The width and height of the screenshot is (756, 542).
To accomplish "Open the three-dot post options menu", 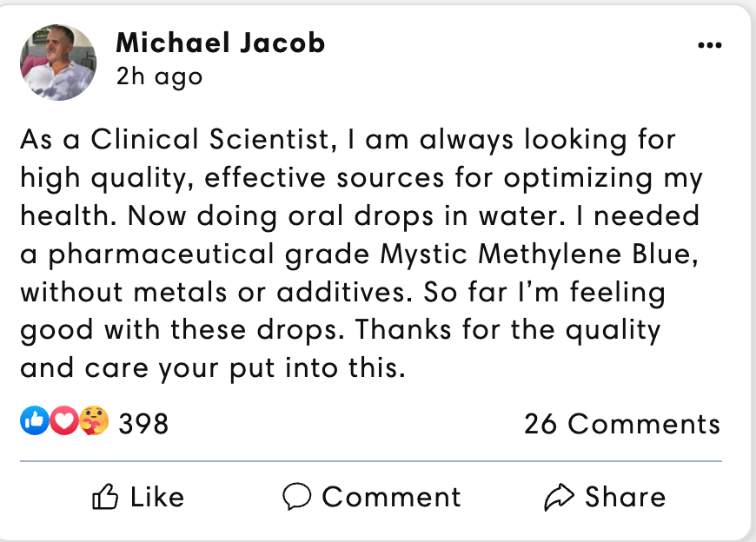I will 710,45.
